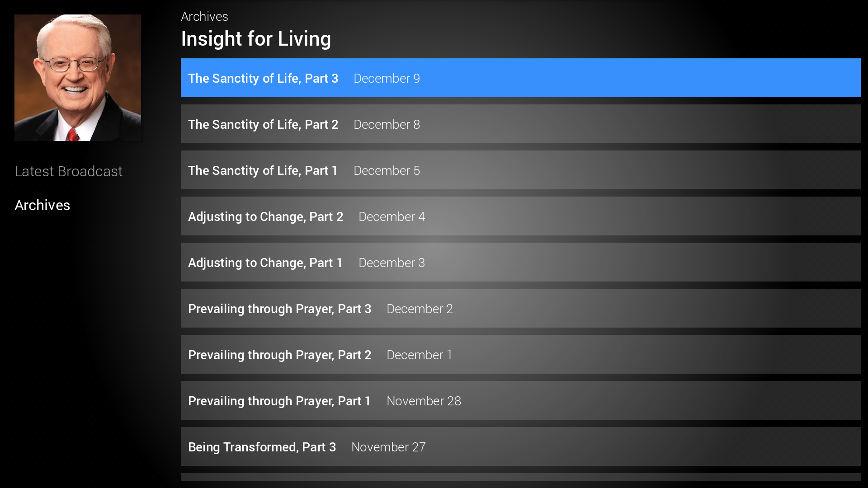Click the speaker portrait thumbnail
The image size is (868, 488).
coord(78,78)
